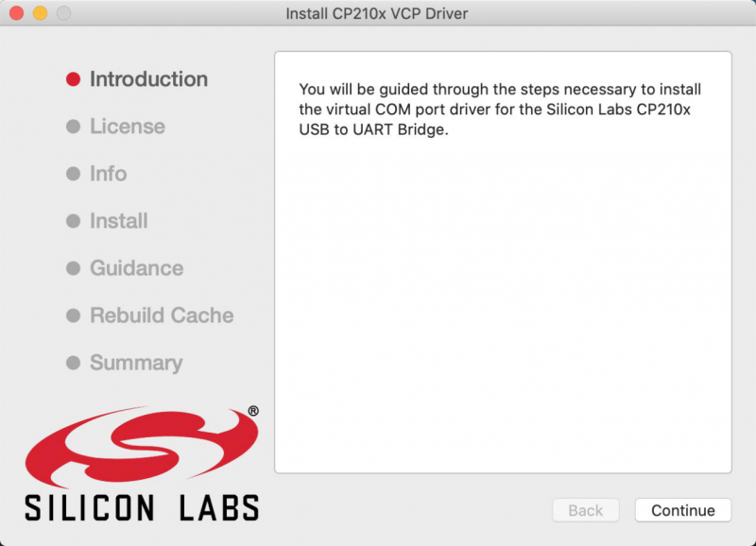Click the SILICON LABS wordmark text
Screen dimensions: 756x546
pyautogui.click(x=142, y=508)
